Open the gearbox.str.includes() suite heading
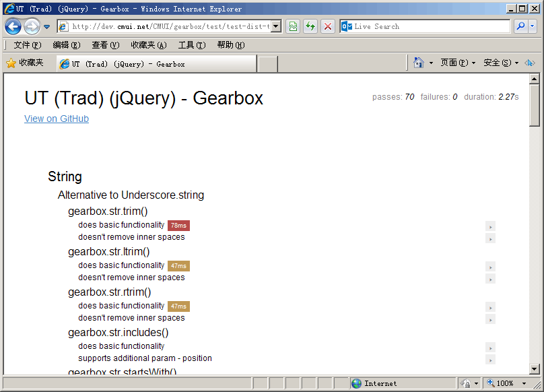Viewport: 544px width, 392px height. tap(118, 333)
